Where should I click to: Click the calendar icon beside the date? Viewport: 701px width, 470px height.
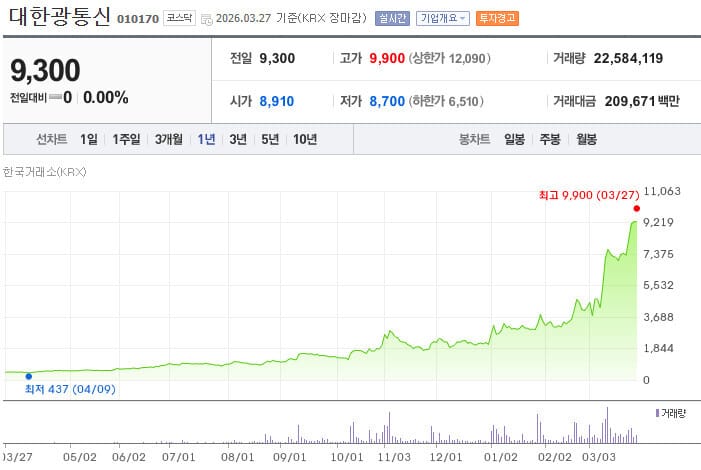(206, 19)
